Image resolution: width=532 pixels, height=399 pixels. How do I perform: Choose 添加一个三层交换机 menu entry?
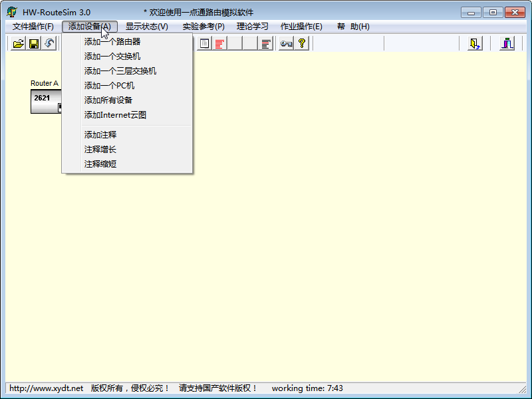(127, 71)
